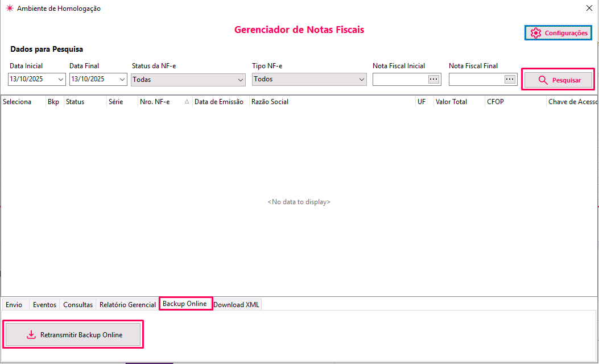The width and height of the screenshot is (599, 364).
Task: Expand the Data Final date picker
Action: [x=122, y=80]
